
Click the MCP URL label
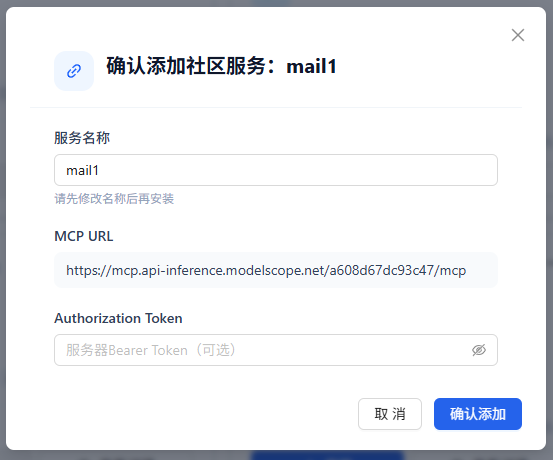click(x=84, y=236)
